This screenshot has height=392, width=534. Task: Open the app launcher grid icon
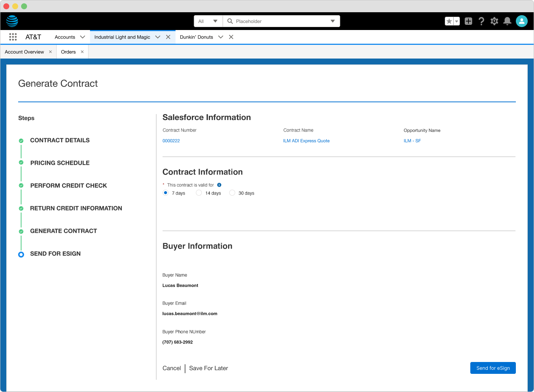coord(13,37)
